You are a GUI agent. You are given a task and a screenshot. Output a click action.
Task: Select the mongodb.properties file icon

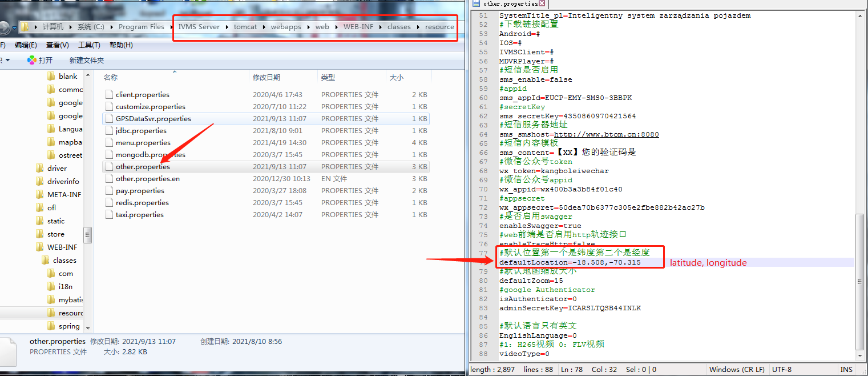pyautogui.click(x=110, y=154)
